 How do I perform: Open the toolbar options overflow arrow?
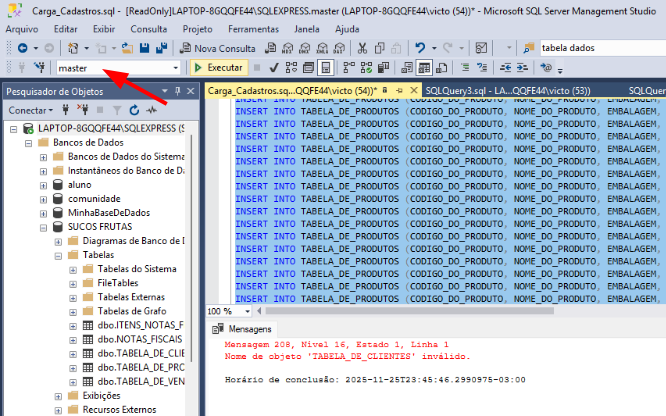click(560, 71)
